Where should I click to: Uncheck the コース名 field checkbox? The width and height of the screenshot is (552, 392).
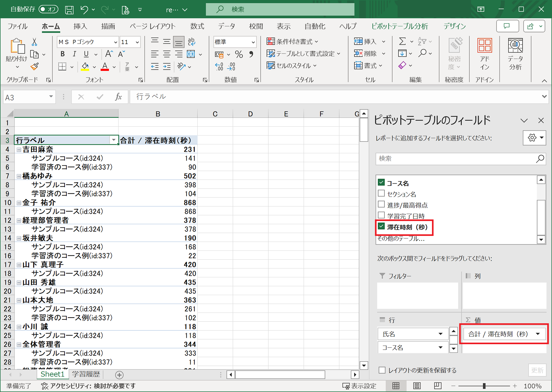pos(381,182)
